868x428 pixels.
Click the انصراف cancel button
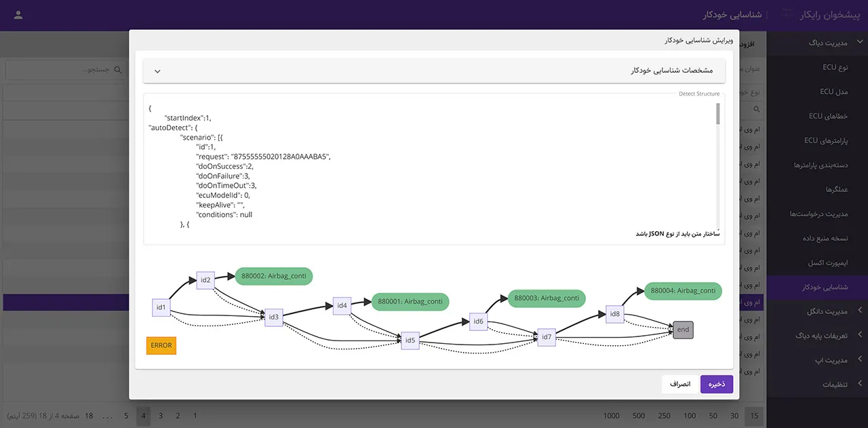point(679,384)
